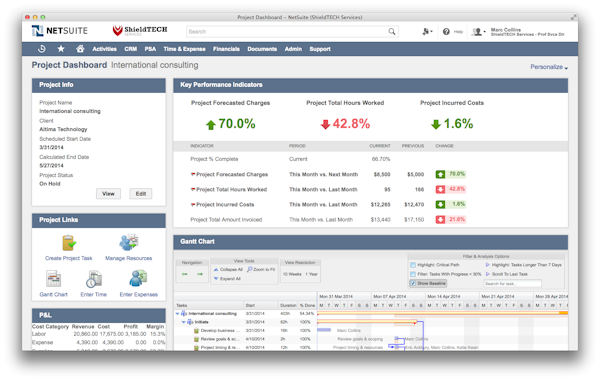Click the Edit button in Project Info

(x=141, y=194)
